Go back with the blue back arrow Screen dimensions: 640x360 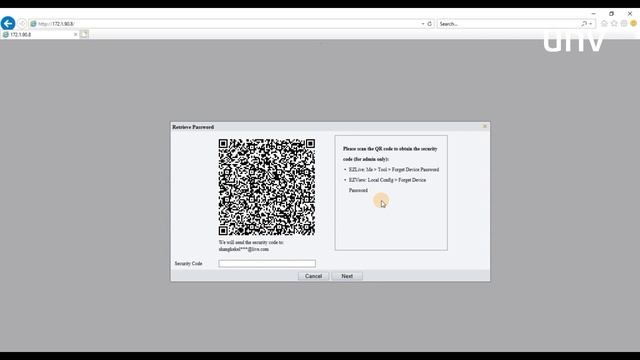[x=8, y=23]
